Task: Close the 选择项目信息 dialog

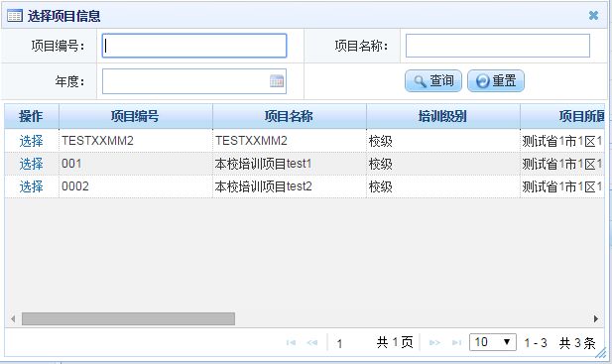Action: click(x=594, y=15)
